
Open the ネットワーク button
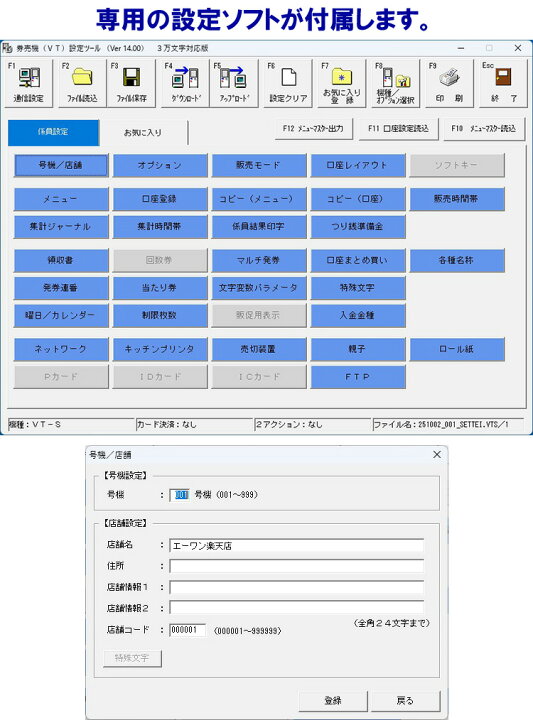[61, 349]
